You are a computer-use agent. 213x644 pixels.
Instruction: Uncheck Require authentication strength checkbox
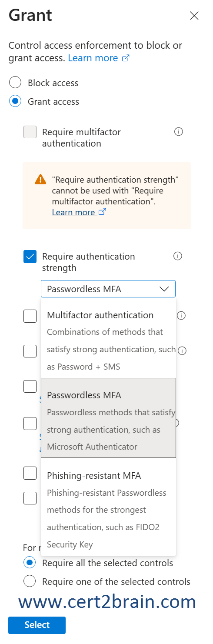click(x=30, y=257)
